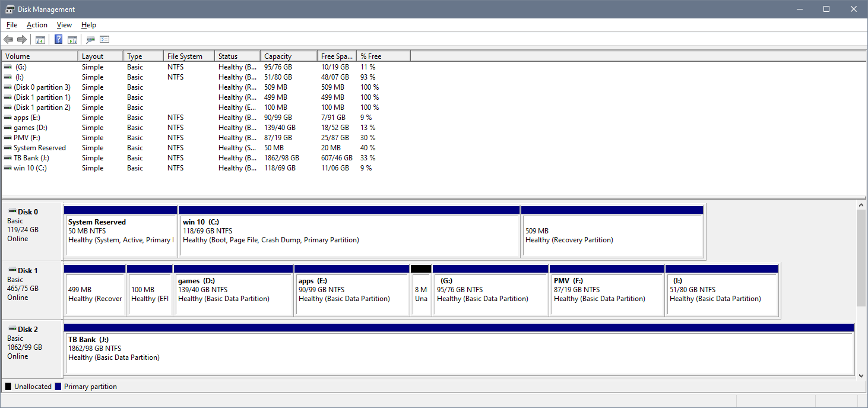This screenshot has height=408, width=868.
Task: Select the 100 MB EFI partition block
Action: point(150,290)
